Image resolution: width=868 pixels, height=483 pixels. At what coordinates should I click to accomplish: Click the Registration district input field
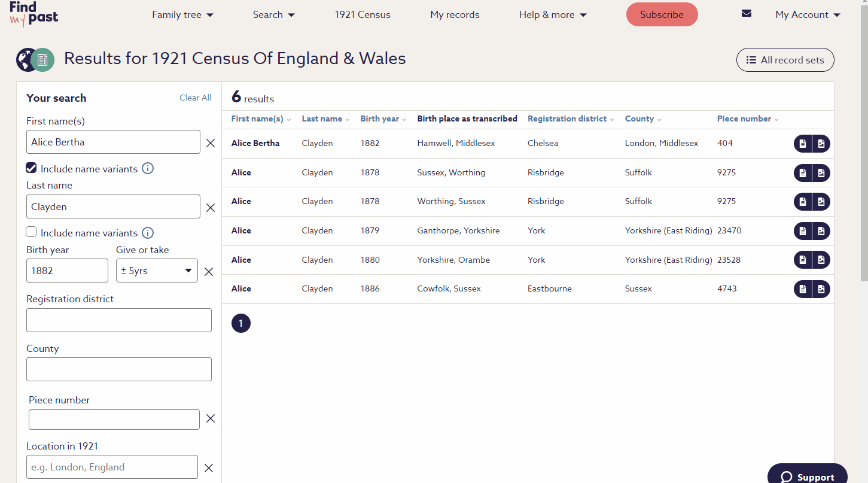tap(119, 320)
